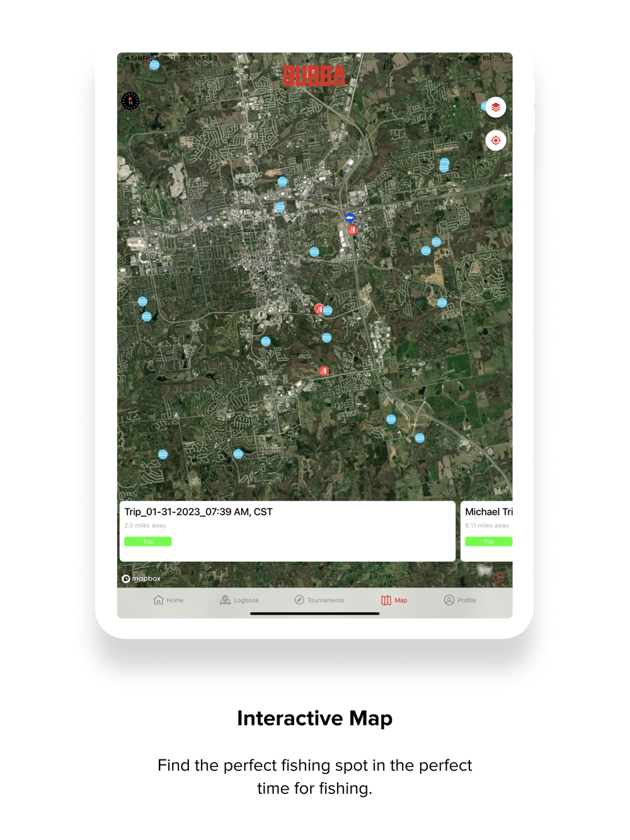Open the Profile tab
The image size is (630, 840).
click(x=460, y=600)
